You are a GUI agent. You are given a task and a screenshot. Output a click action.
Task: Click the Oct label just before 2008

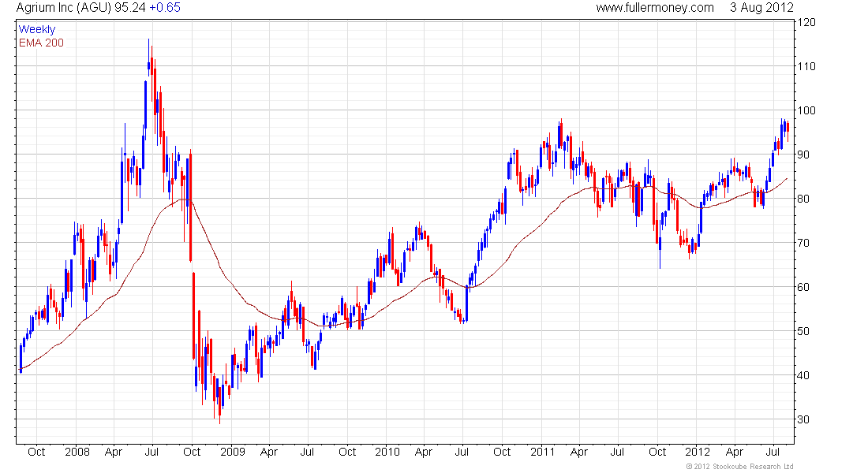(x=36, y=452)
